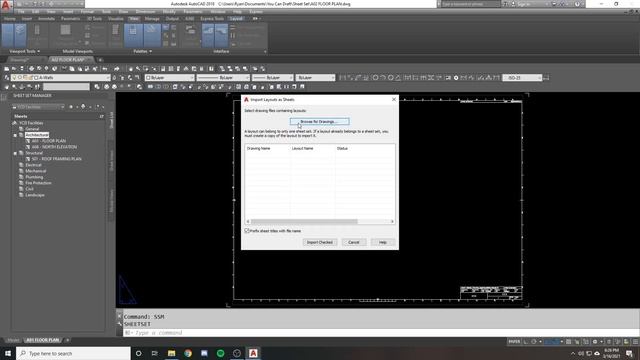Open the Modify menu
Image resolution: width=640 pixels, height=360 pixels.
(169, 12)
